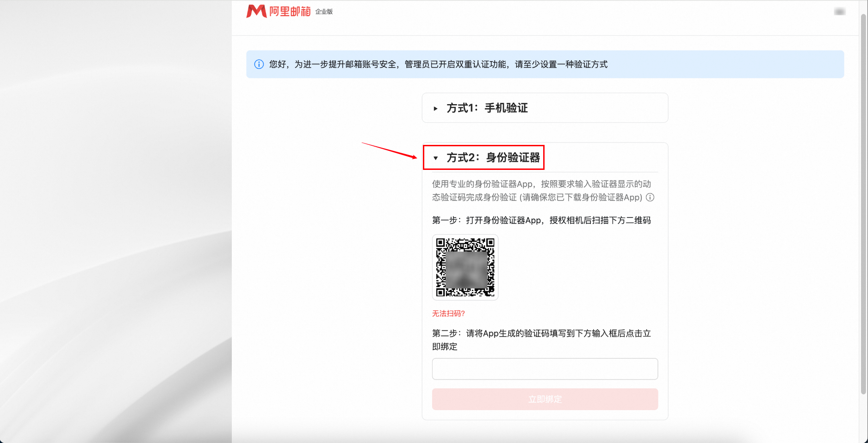The width and height of the screenshot is (868, 443).
Task: Click the 第一步 scan instruction text
Action: (541, 220)
